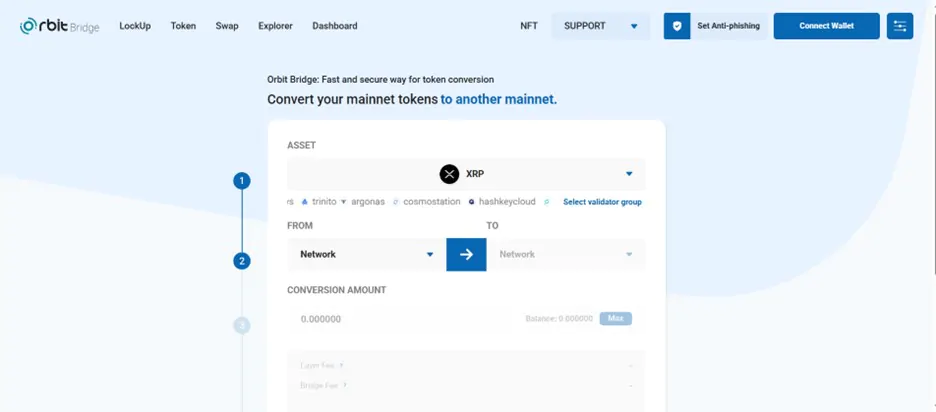
Task: Open the TO Network dropdown
Action: coord(566,254)
